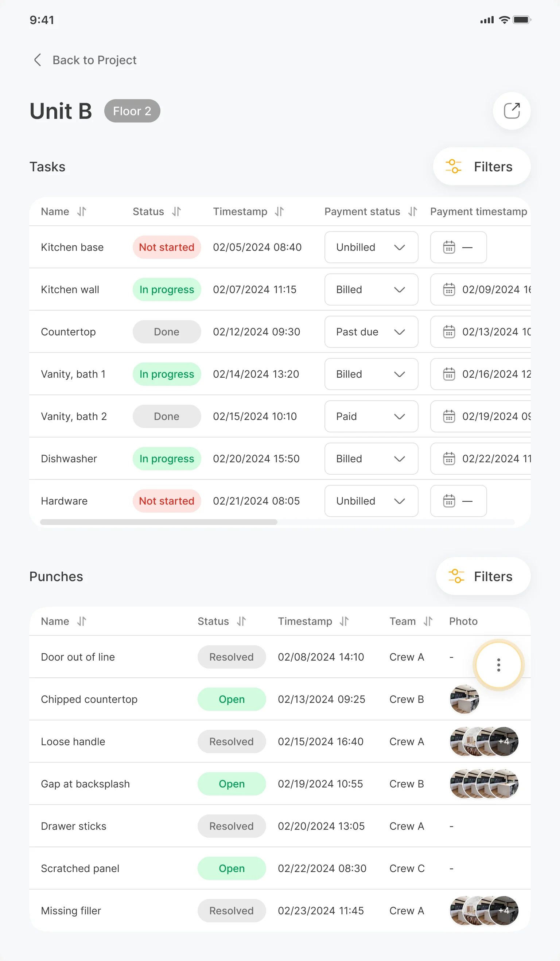Sort Punches table by Name

coord(82,621)
